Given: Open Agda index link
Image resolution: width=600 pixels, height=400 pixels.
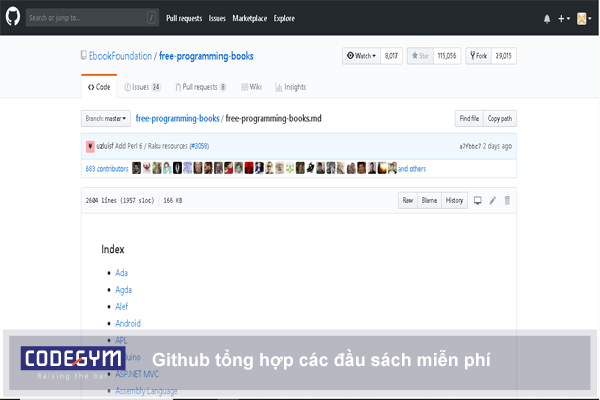Looking at the screenshot, I should point(123,290).
